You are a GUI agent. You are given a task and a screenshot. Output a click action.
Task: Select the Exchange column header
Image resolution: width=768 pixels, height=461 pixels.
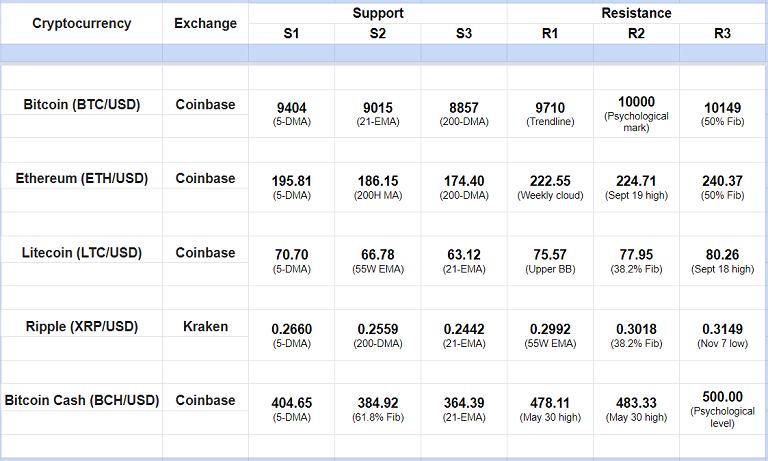[205, 23]
